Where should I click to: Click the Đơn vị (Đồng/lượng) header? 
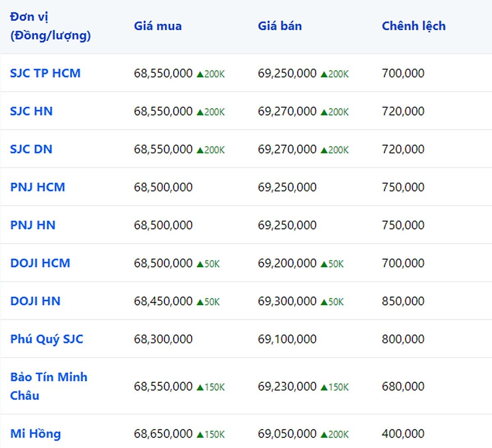(50, 26)
